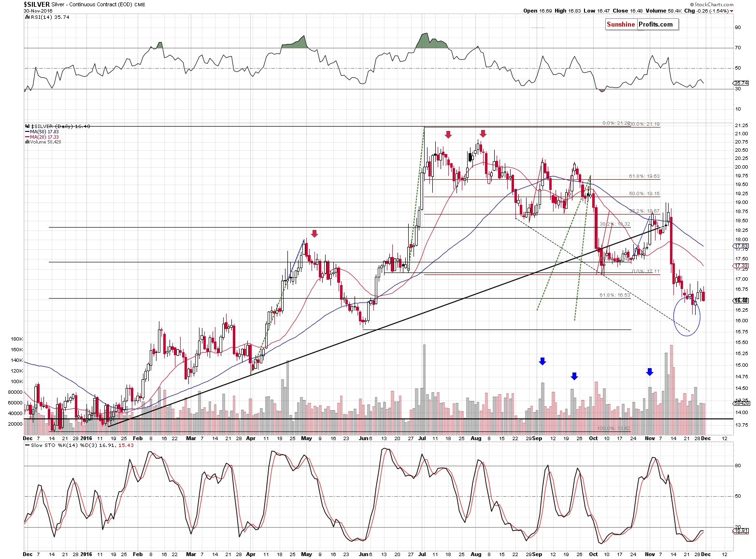Click the Sunshine Profits.com logo
756x559 pixels.
tap(641, 25)
